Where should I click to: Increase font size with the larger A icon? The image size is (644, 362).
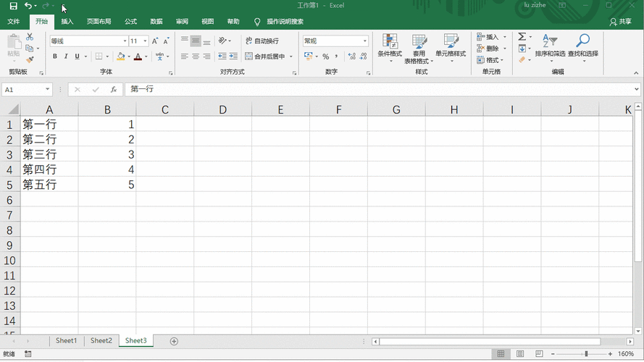[155, 41]
